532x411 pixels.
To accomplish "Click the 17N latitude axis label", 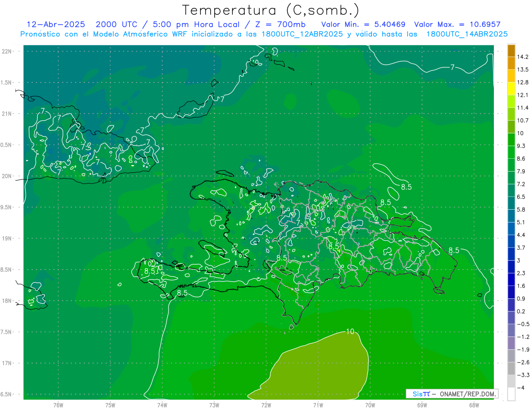I will point(7,363).
